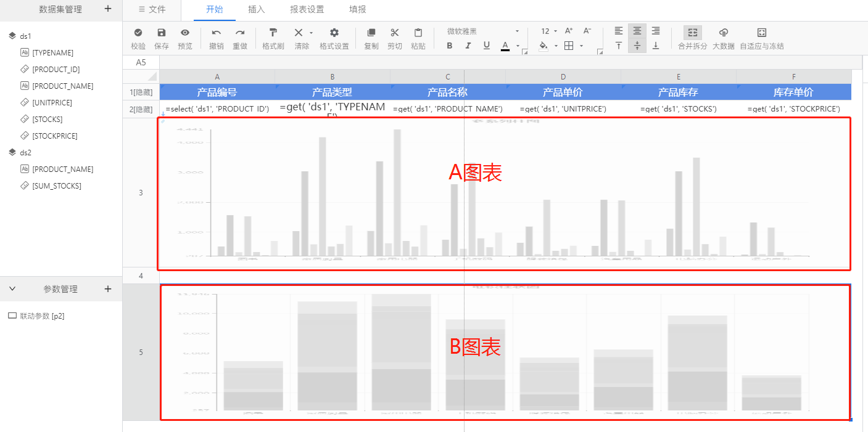Cut selection using 剪切 scissors icon
Image resolution: width=868 pixels, height=432 pixels.
coord(395,33)
